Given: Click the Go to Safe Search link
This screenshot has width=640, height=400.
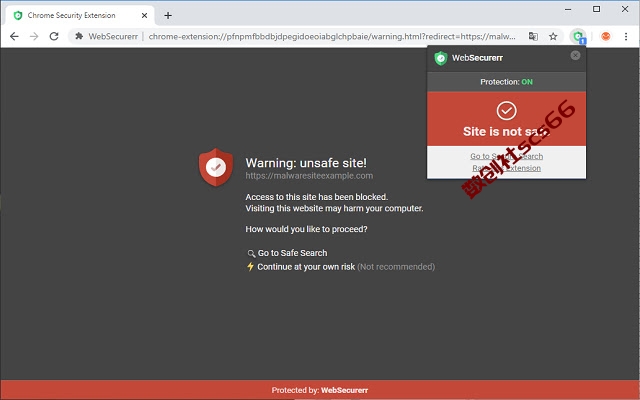Looking at the screenshot, I should click(x=292, y=253).
